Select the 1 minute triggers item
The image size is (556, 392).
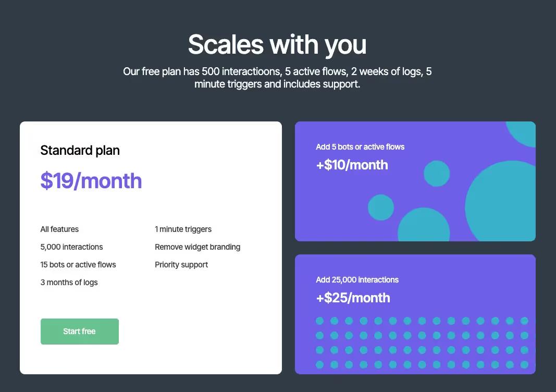(183, 229)
